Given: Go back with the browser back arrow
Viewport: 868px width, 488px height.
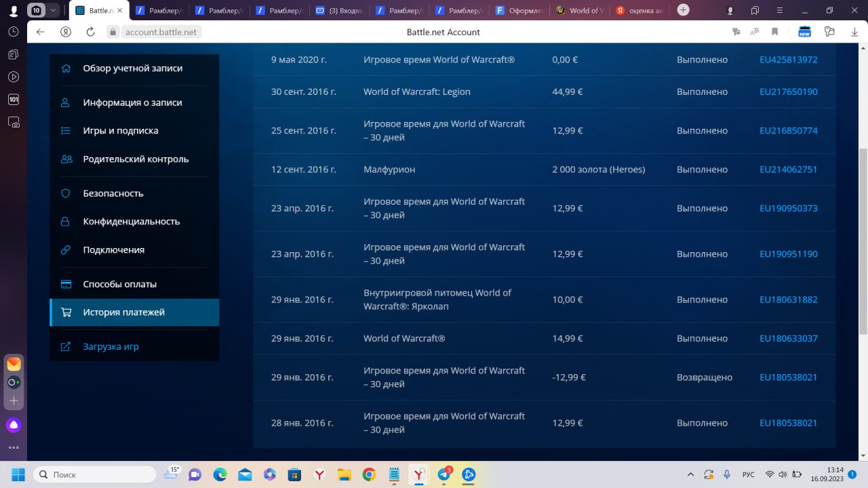Looking at the screenshot, I should (40, 32).
